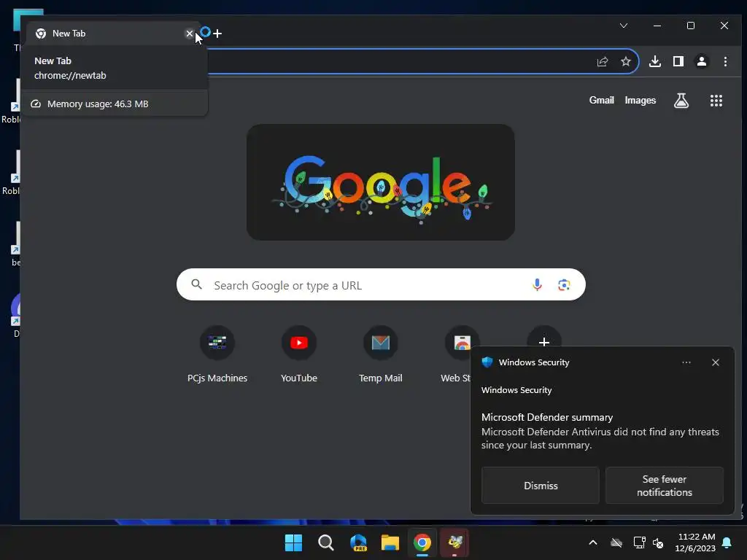
Task: Open muted volume tray icon
Action: pos(658,542)
